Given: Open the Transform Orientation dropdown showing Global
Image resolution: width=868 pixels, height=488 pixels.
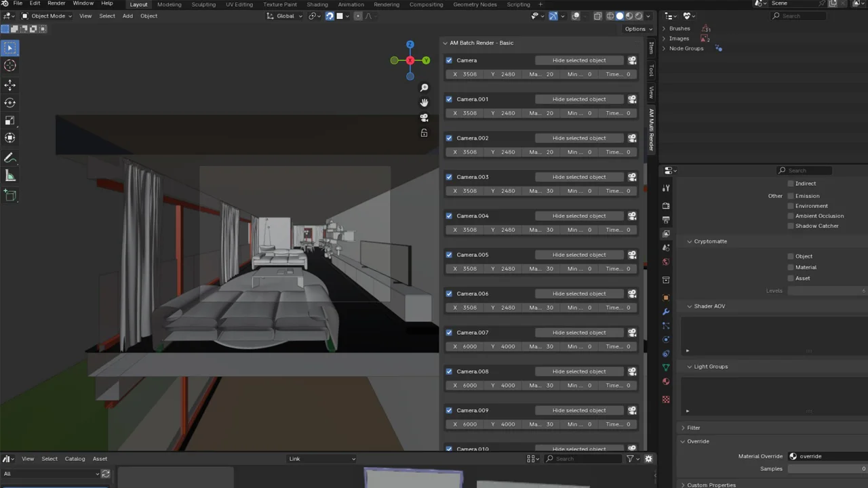Looking at the screenshot, I should pyautogui.click(x=285, y=16).
